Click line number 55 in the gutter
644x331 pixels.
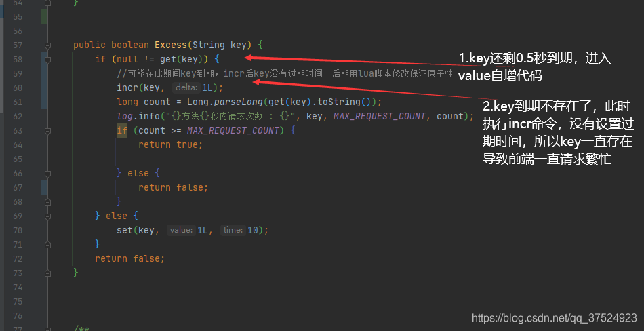(x=18, y=17)
